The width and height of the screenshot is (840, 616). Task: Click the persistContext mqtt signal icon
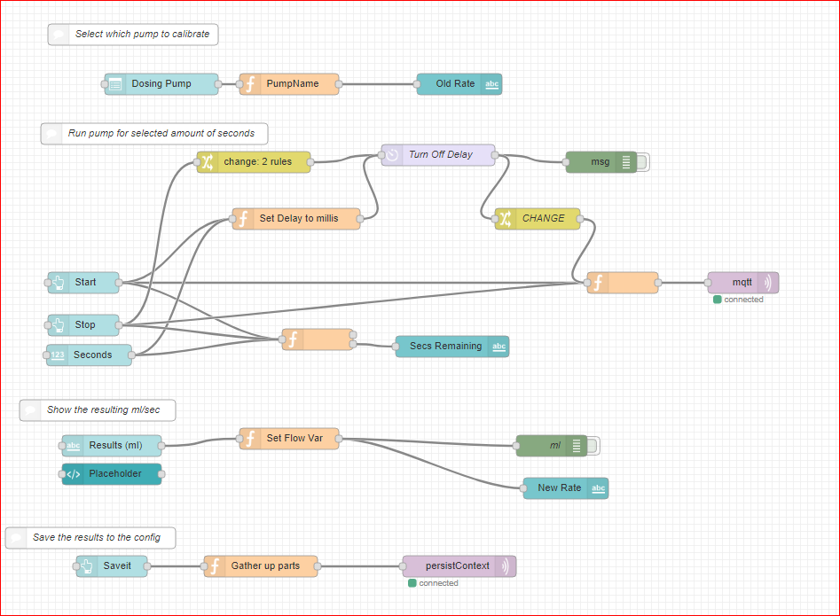tap(506, 566)
